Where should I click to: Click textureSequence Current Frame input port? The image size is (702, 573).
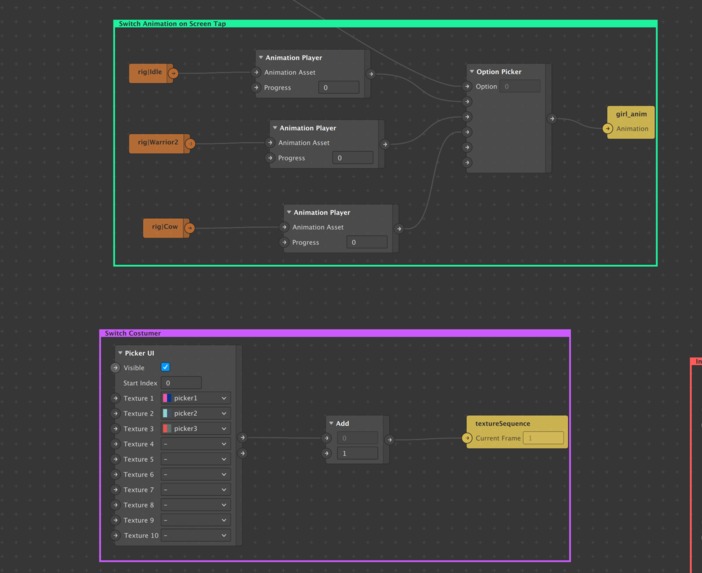467,438
